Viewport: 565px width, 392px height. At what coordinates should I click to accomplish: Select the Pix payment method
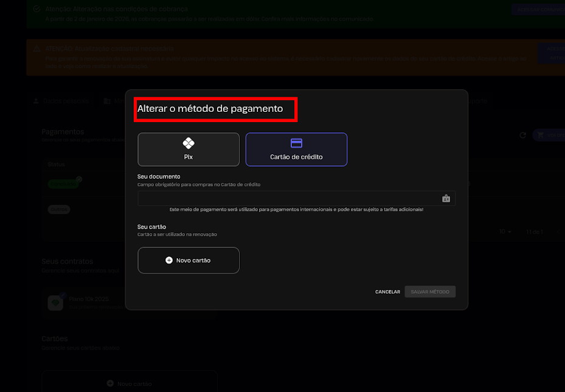pos(189,150)
